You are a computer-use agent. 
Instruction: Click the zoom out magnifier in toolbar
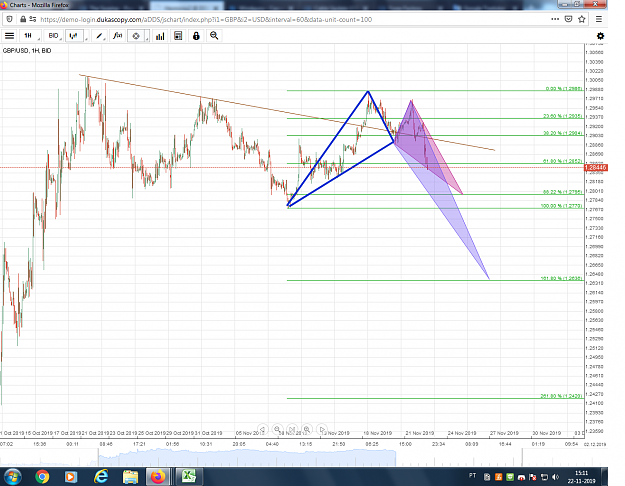214,36
